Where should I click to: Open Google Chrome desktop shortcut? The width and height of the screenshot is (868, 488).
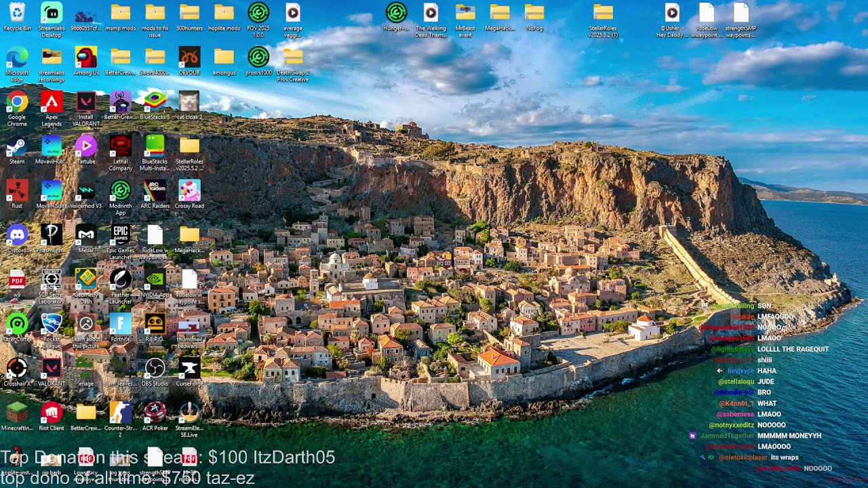17,102
